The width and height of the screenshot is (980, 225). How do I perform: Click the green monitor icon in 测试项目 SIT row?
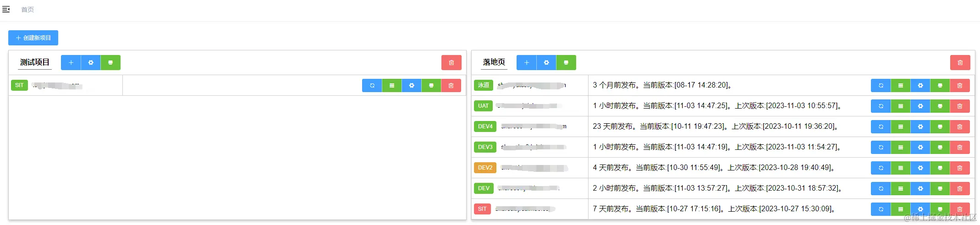431,86
